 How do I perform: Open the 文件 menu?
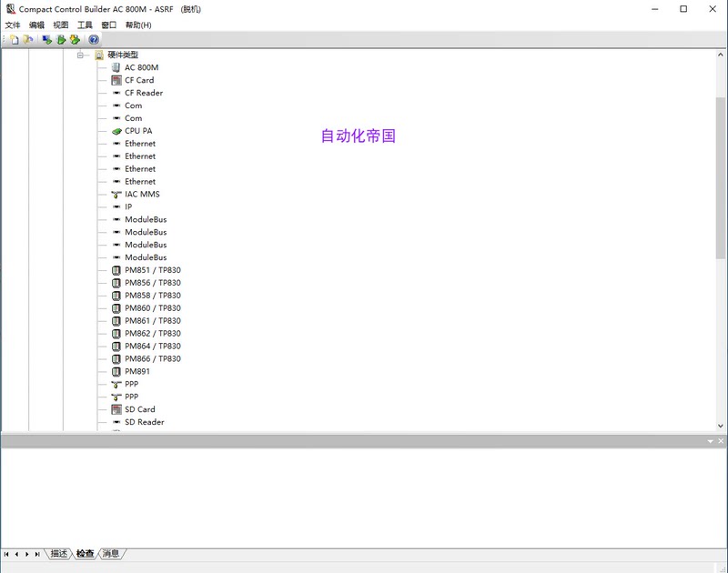click(x=13, y=25)
